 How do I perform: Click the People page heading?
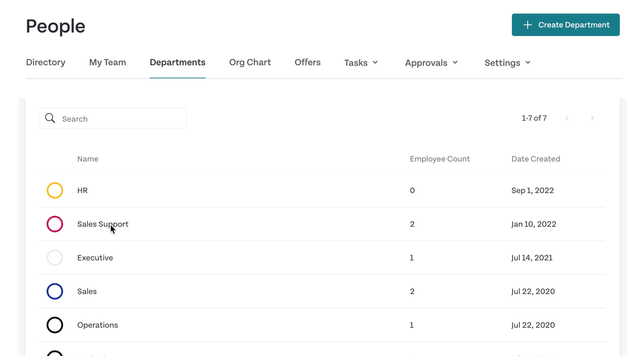[x=55, y=27]
